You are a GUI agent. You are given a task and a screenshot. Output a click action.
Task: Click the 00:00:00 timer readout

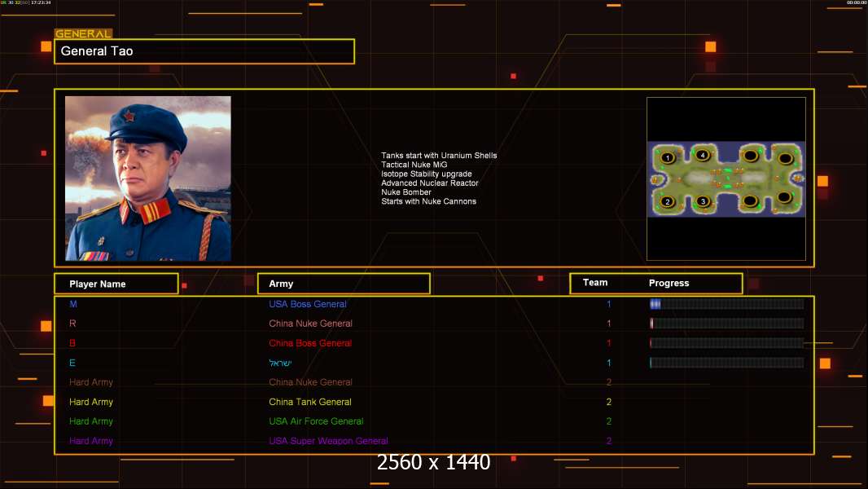pos(857,2)
